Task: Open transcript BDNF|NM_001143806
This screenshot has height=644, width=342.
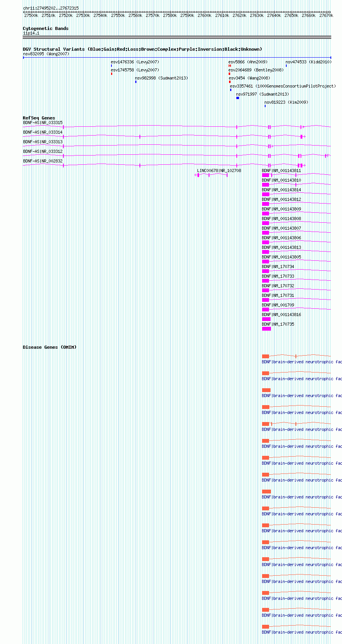Action: point(281,238)
